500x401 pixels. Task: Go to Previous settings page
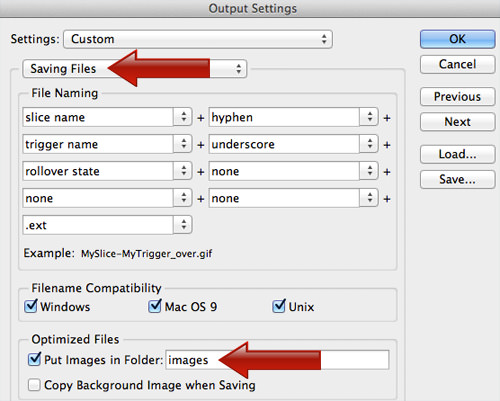coord(457,96)
